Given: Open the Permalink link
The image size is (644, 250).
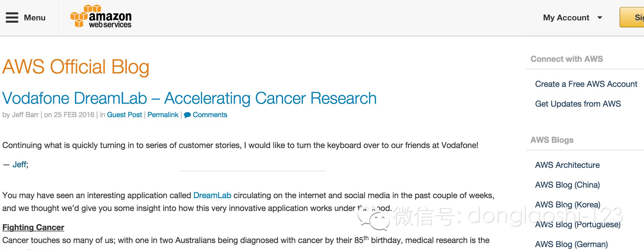Looking at the screenshot, I should pyautogui.click(x=163, y=115).
